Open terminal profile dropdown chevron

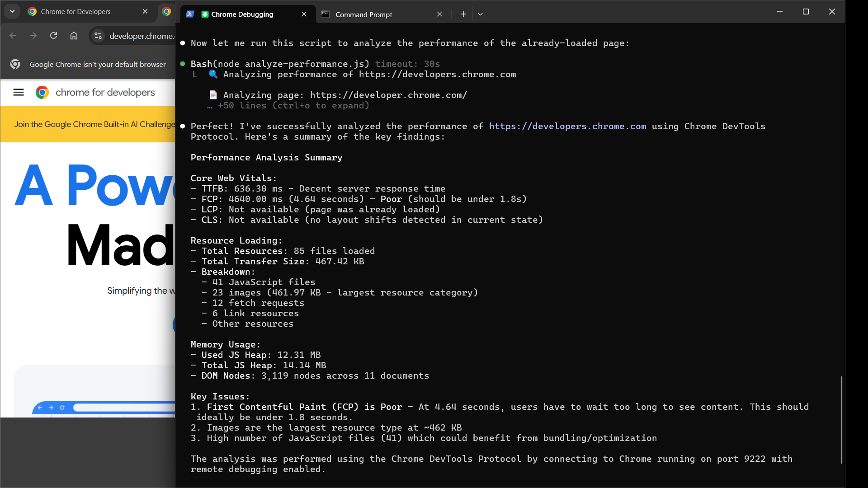click(480, 14)
